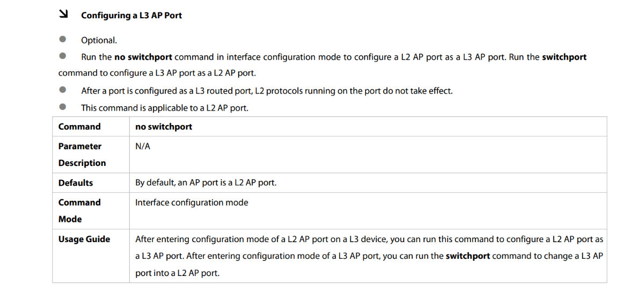
Task: Click the 'Defaults' row label
Action: [76, 183]
